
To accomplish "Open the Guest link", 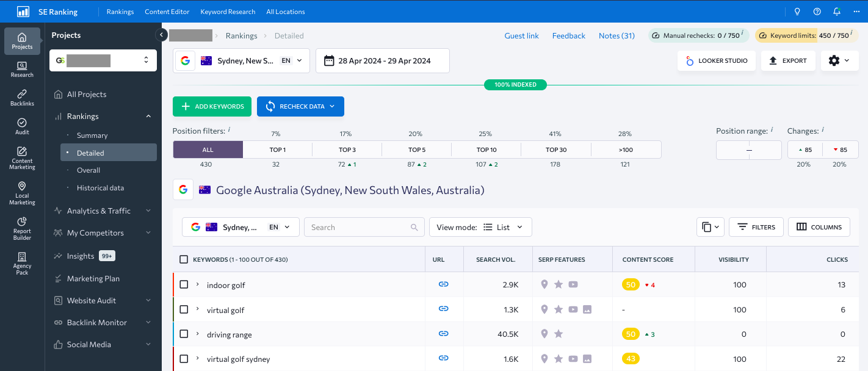I will (x=521, y=35).
